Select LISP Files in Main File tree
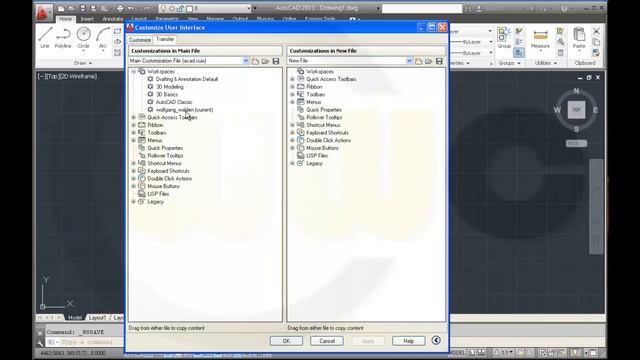This screenshot has height=360, width=640. pos(158,194)
